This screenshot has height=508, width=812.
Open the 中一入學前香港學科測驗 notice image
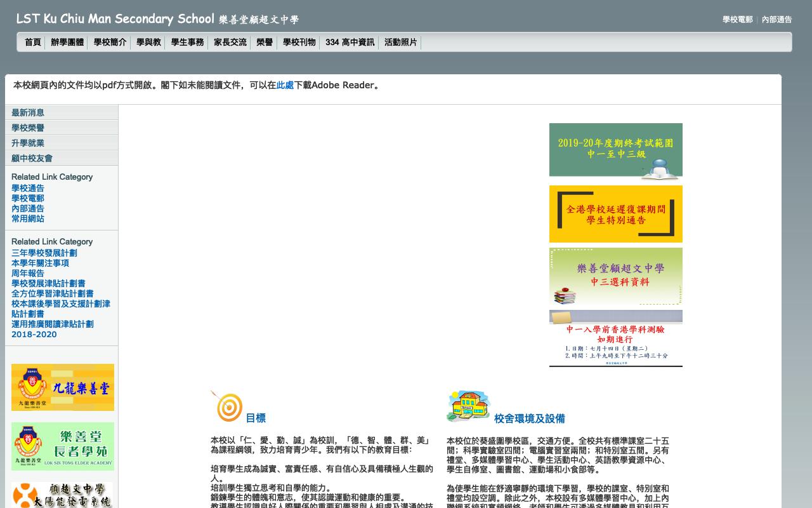(x=615, y=338)
